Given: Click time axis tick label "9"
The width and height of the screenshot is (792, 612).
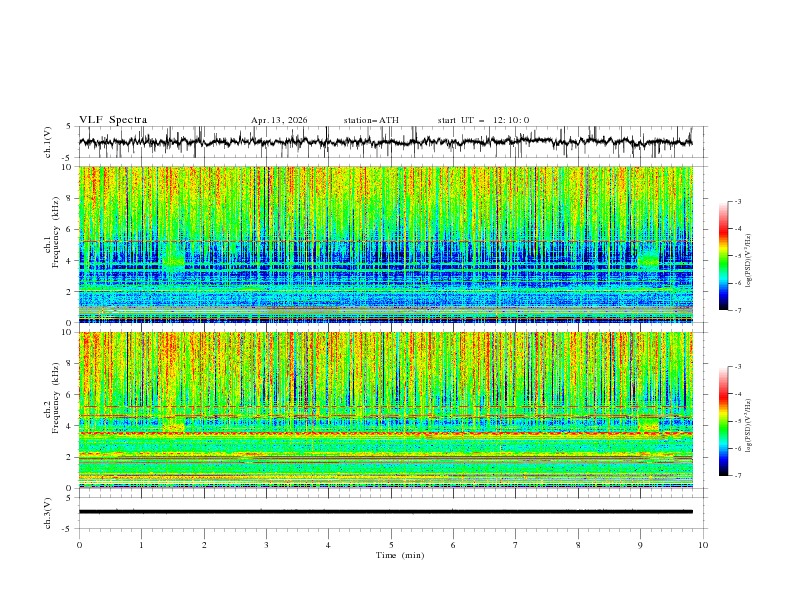Looking at the screenshot, I should tap(640, 545).
